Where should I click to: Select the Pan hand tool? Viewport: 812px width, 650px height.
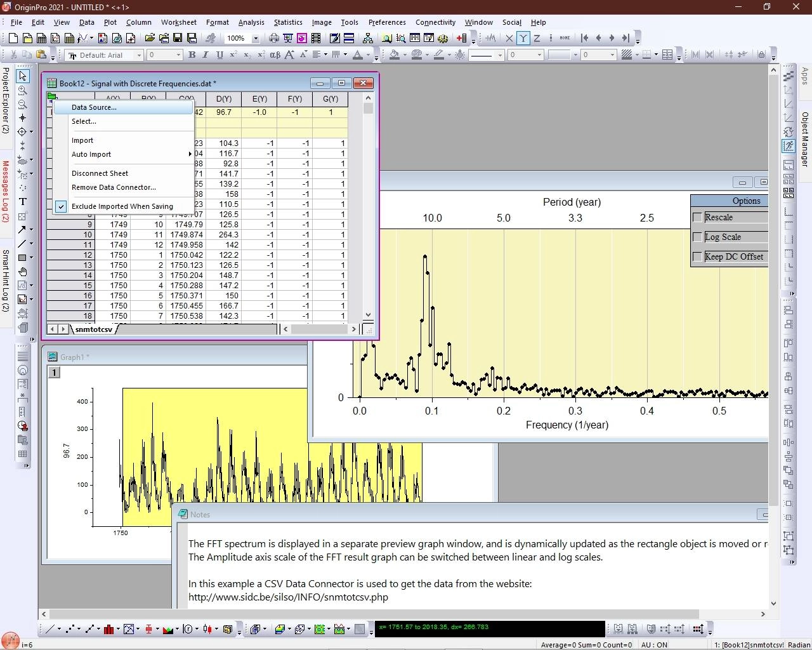coord(23,272)
